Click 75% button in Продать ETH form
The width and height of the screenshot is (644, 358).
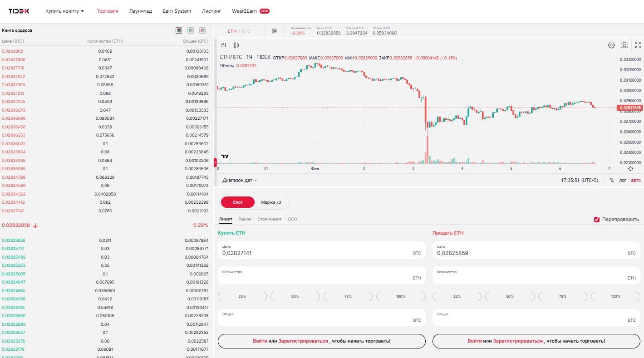563,296
